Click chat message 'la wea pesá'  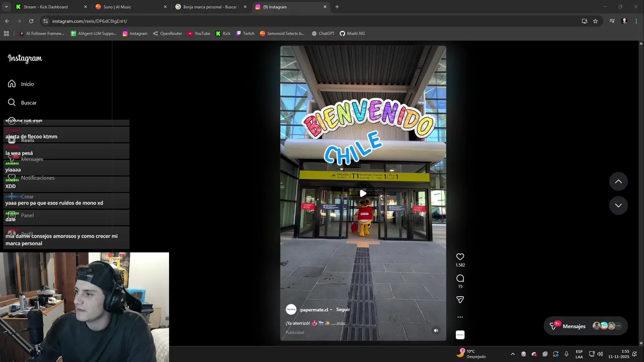pyautogui.click(x=19, y=153)
